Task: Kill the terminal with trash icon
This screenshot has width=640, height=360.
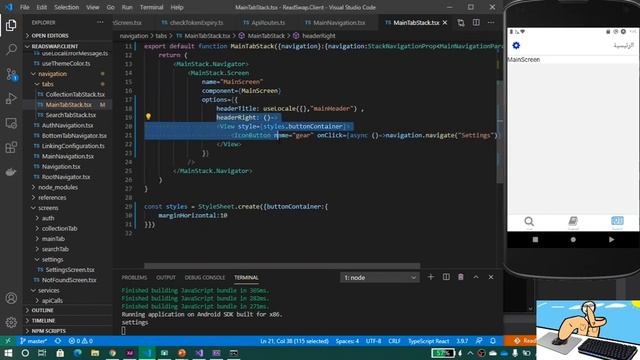Action: click(461, 277)
